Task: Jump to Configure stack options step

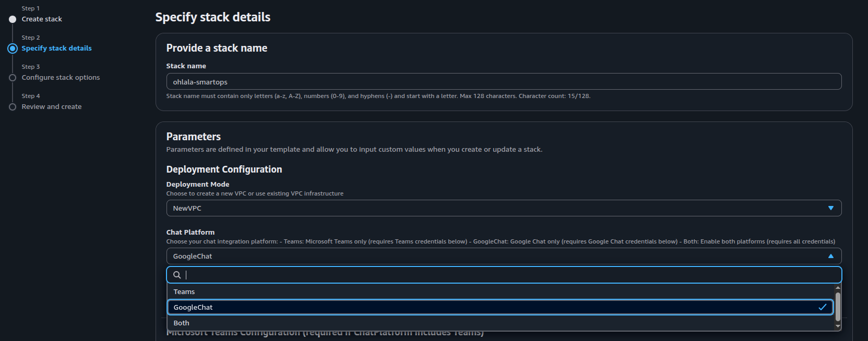Action: (x=61, y=78)
